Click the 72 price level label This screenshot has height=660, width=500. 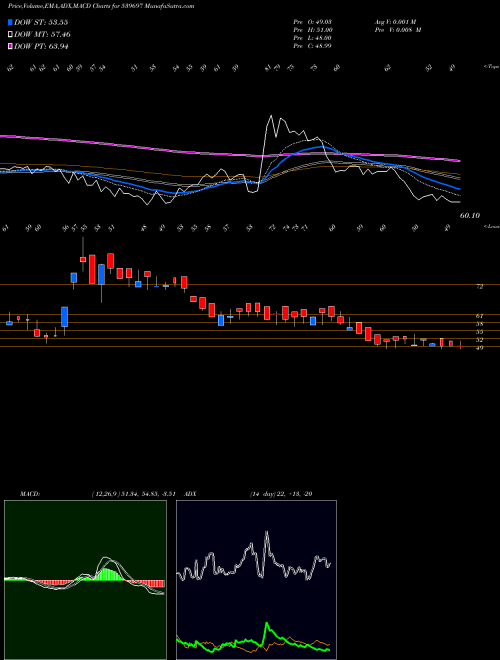coord(480,286)
